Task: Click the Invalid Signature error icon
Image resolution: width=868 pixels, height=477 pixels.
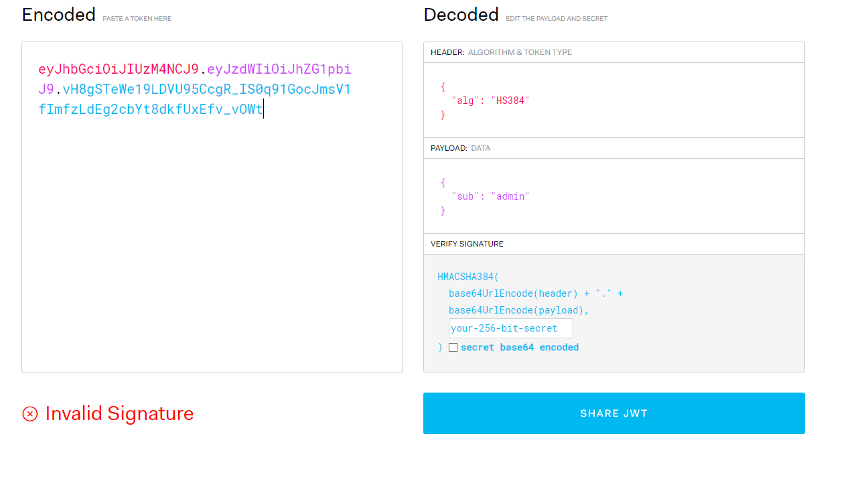Action: (x=29, y=414)
